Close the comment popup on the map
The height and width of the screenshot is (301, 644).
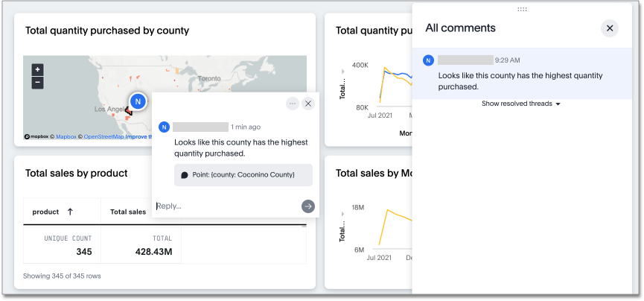pos(308,104)
